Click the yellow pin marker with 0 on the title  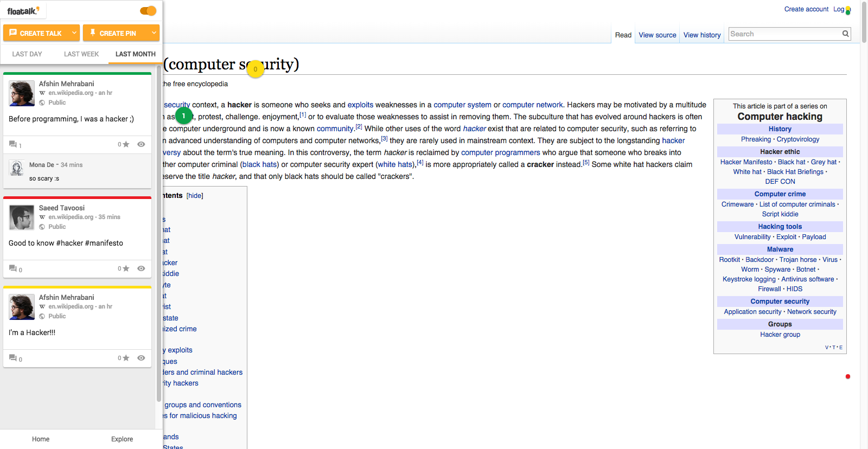pyautogui.click(x=256, y=69)
